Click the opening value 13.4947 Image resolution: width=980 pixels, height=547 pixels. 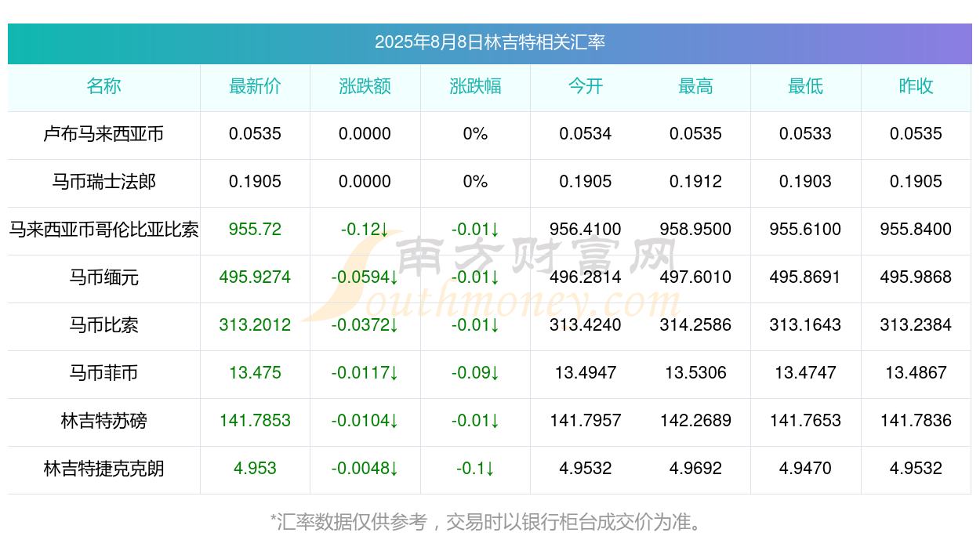(586, 373)
